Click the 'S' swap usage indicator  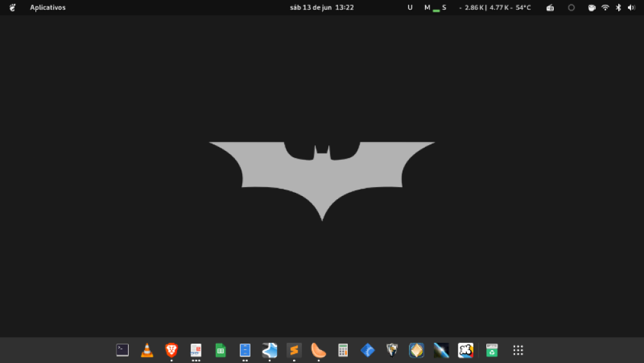pyautogui.click(x=444, y=7)
